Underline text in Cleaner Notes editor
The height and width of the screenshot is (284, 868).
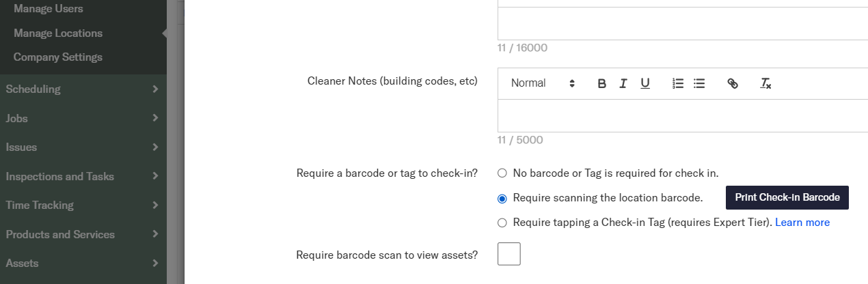(x=645, y=83)
